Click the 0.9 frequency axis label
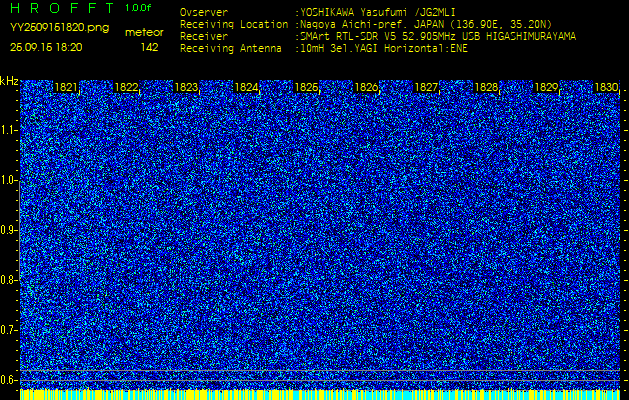 tap(7, 230)
